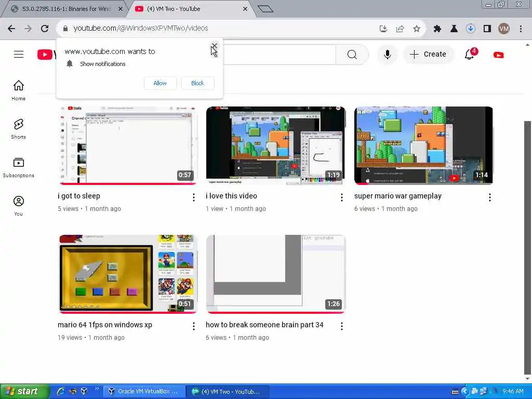Open the Windows XP Start menu

(x=24, y=391)
